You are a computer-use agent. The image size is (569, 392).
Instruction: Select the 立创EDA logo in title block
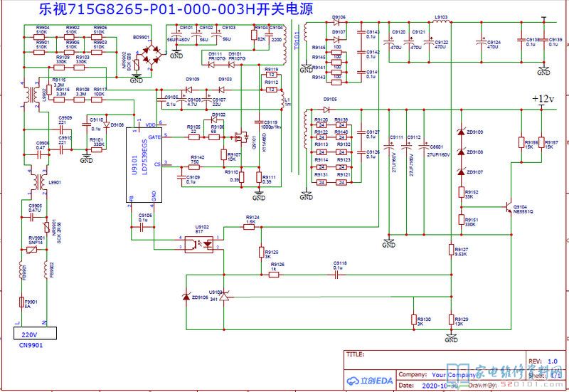tap(370, 381)
